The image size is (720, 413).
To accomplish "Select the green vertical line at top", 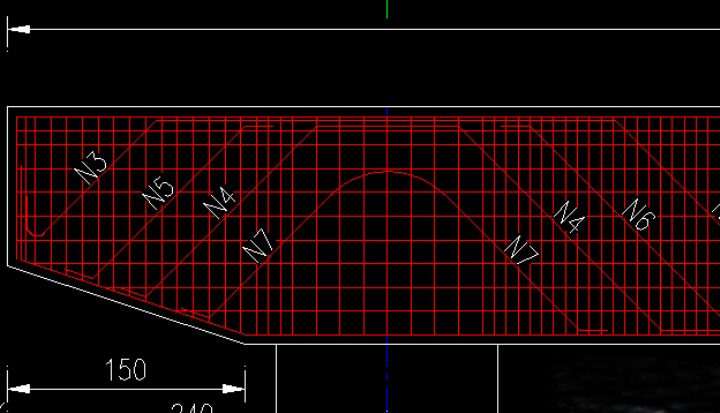I will pos(387,8).
